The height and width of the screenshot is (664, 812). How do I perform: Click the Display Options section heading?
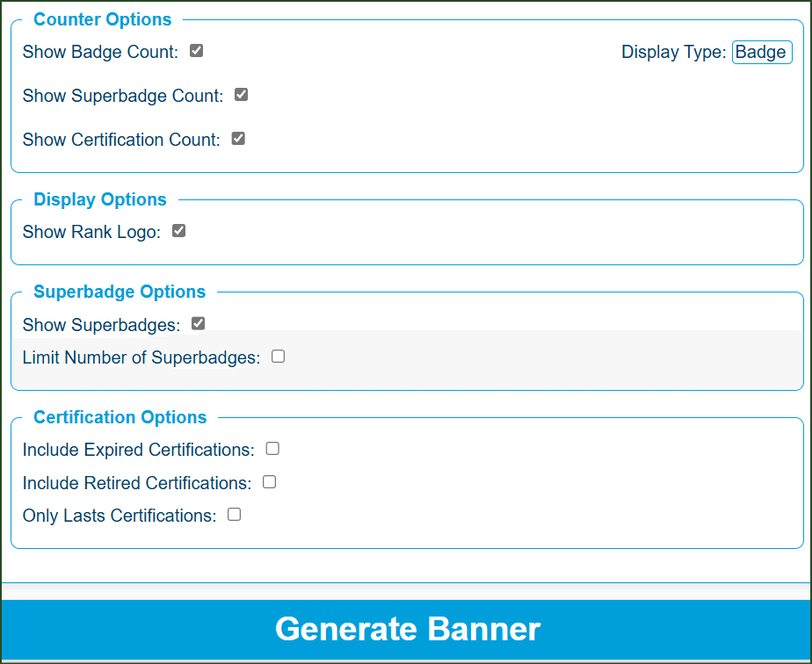(99, 199)
